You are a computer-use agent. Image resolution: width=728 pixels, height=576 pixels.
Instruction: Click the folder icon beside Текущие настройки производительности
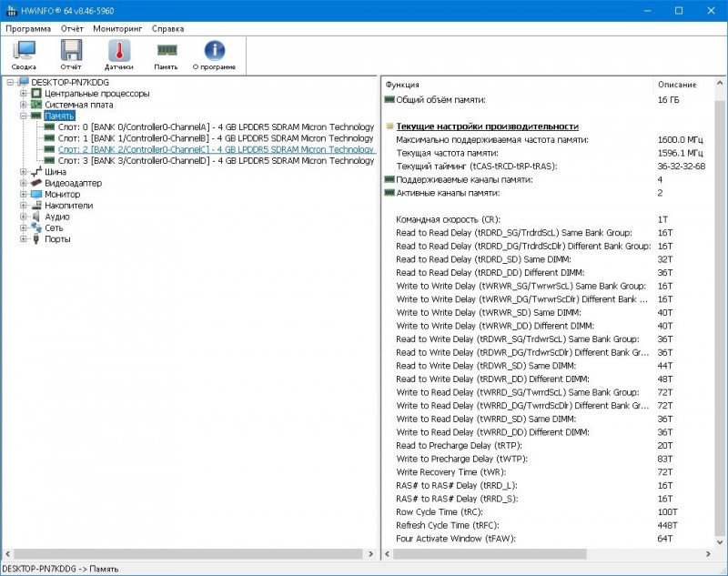[x=390, y=126]
